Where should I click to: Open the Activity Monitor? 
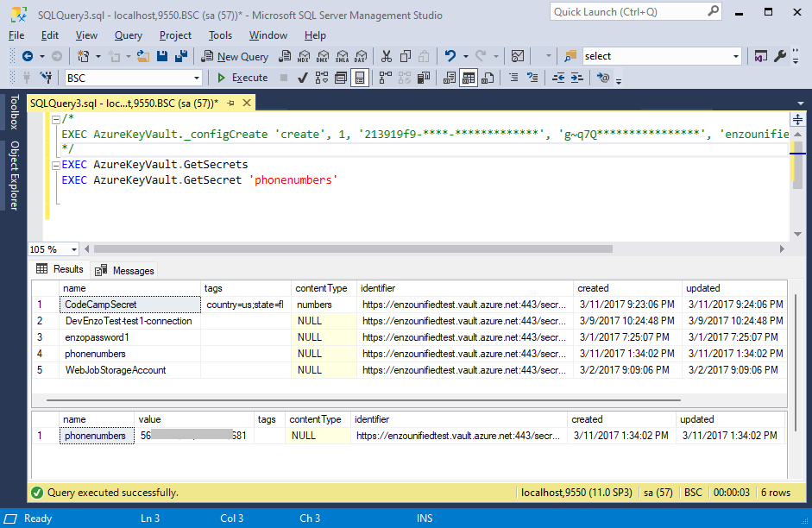[518, 56]
